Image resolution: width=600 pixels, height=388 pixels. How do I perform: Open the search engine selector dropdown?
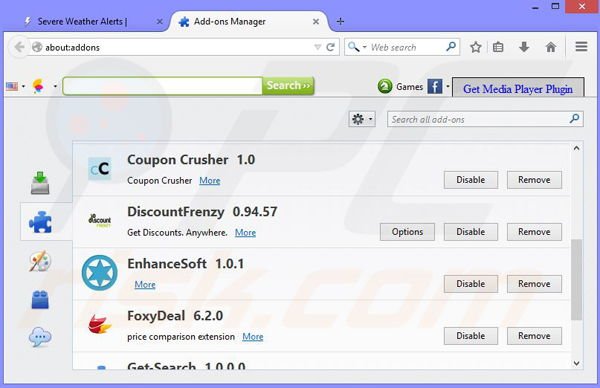pyautogui.click(x=357, y=47)
